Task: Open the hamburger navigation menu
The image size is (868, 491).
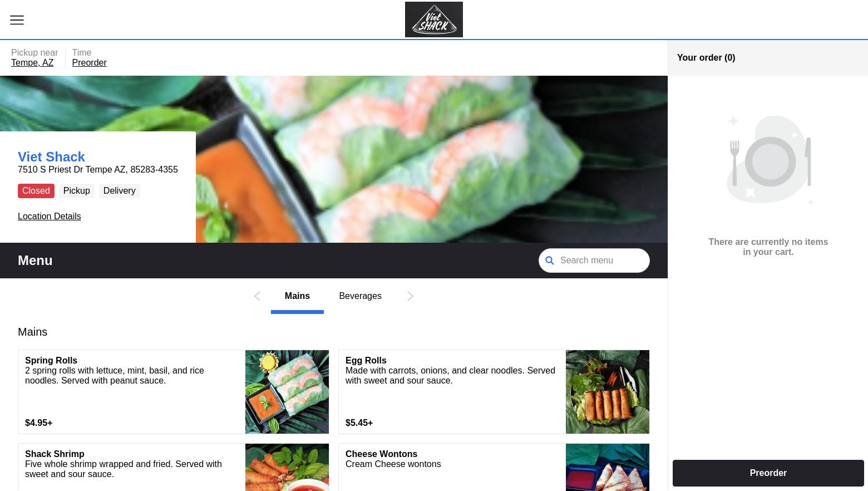Action: (17, 20)
